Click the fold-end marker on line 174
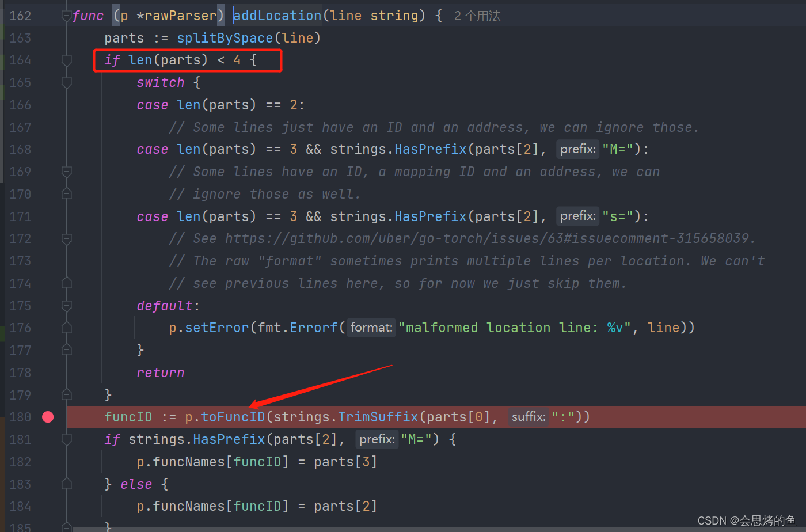Image resolution: width=806 pixels, height=532 pixels. tap(66, 283)
